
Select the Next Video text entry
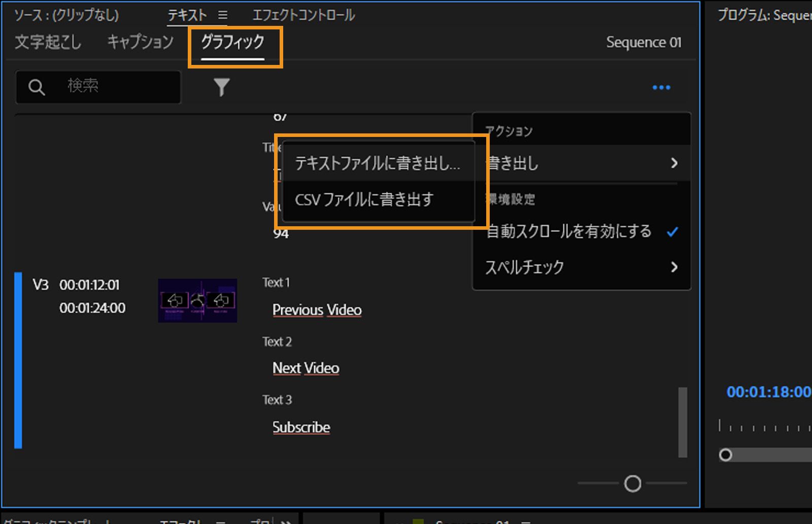click(306, 368)
